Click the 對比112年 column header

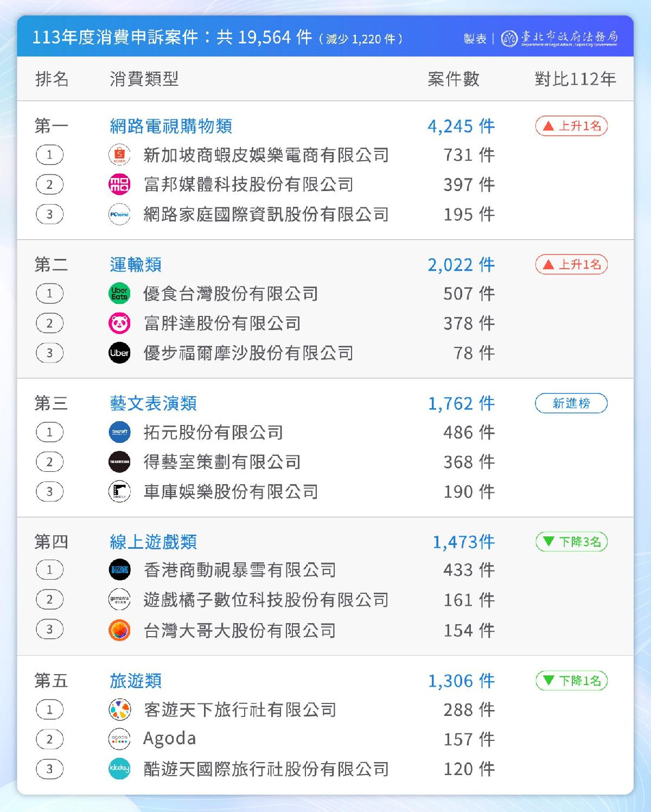point(576,79)
